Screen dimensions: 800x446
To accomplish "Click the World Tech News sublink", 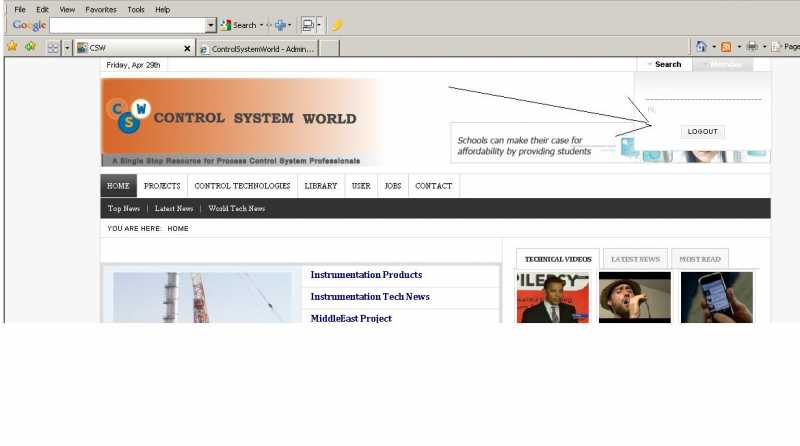I will (237, 208).
